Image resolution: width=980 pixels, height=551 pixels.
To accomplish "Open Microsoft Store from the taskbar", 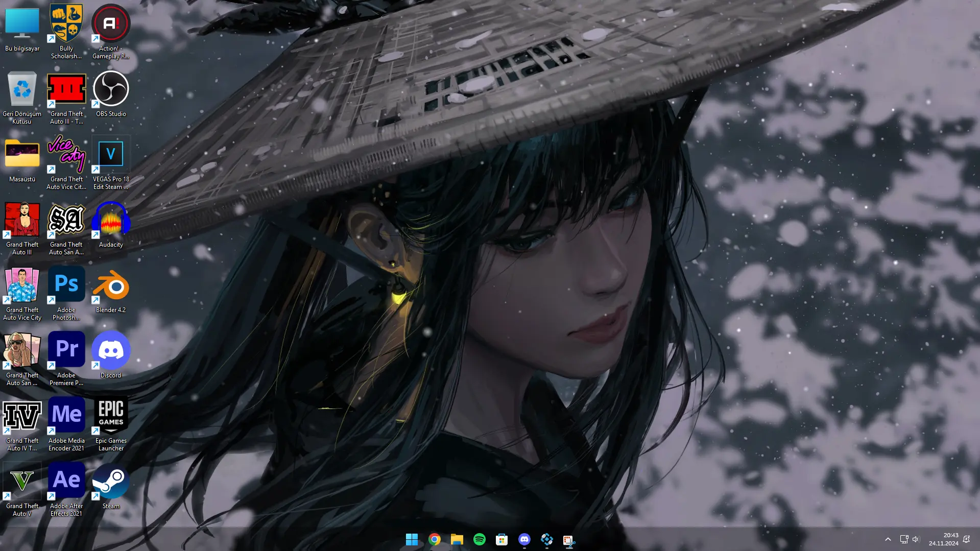I will 501,539.
